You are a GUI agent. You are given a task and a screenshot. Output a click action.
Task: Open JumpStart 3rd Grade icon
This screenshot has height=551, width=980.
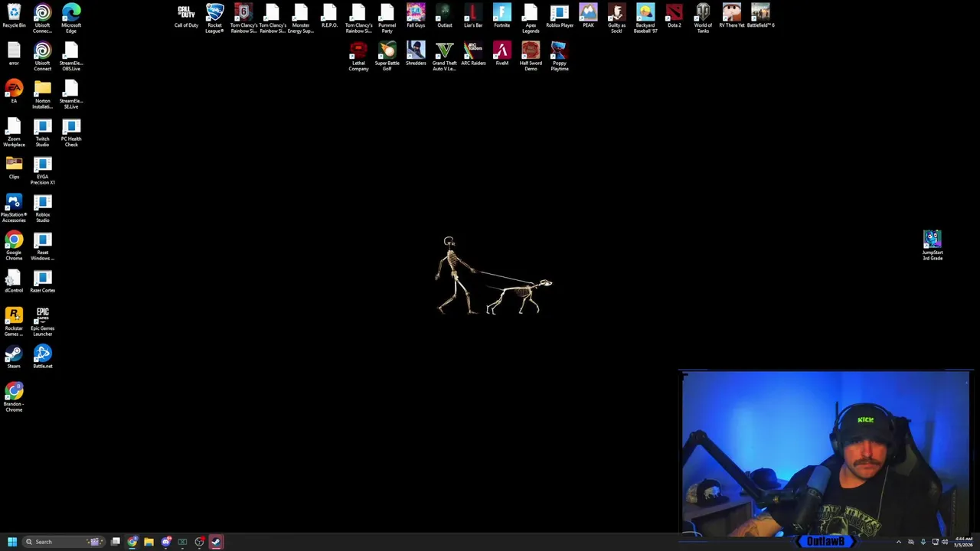click(932, 246)
